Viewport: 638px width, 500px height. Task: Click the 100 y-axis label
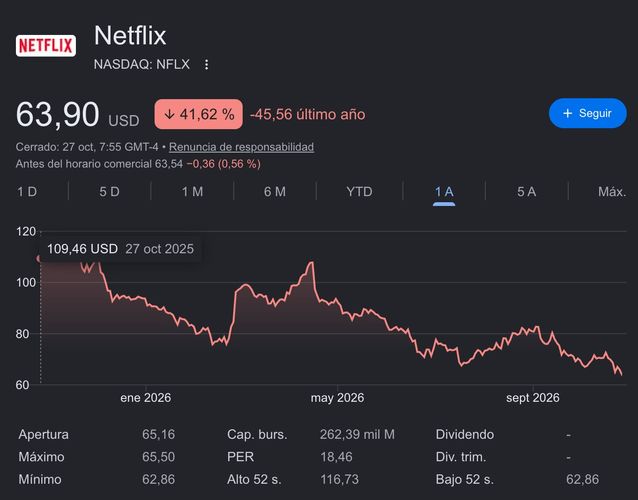point(26,282)
